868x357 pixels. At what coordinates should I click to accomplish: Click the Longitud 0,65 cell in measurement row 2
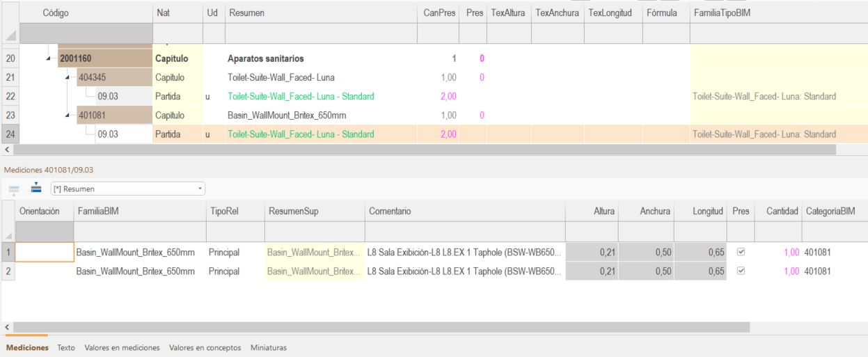[701, 271]
